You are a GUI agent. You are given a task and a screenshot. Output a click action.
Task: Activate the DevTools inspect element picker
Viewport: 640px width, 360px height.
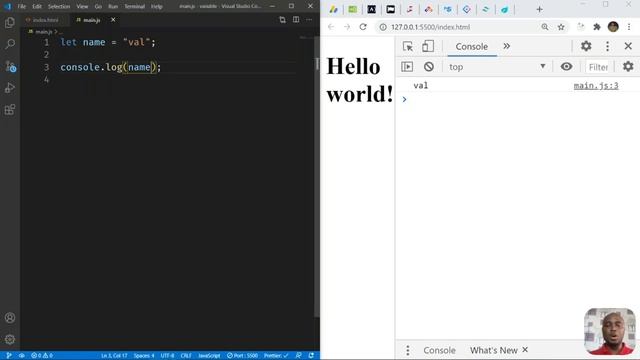pyautogui.click(x=408, y=47)
